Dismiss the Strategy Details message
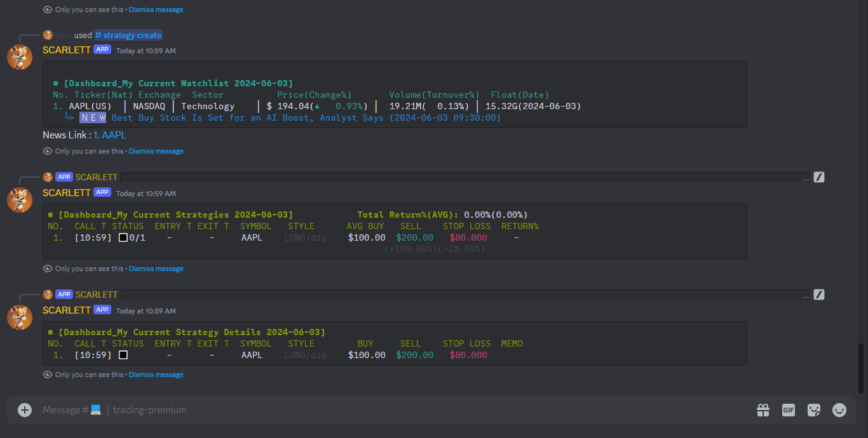The width and height of the screenshot is (868, 438). 156,375
